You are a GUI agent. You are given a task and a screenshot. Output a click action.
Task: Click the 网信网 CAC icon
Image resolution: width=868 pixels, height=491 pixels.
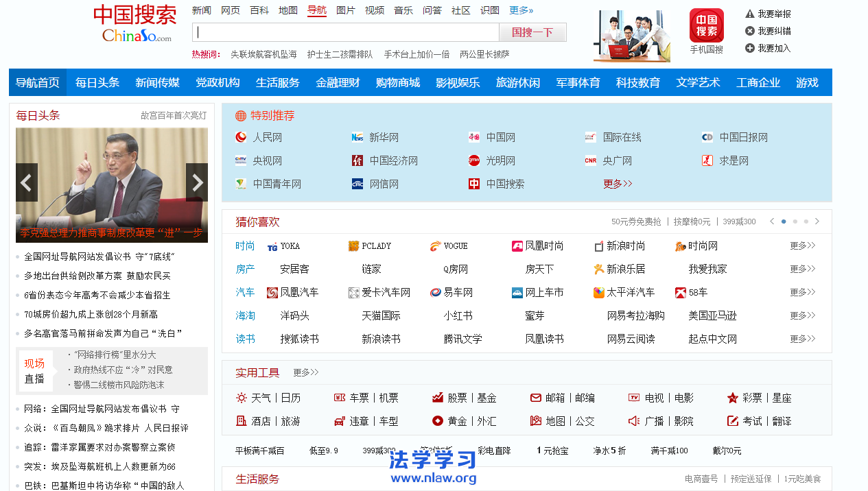[x=357, y=184]
